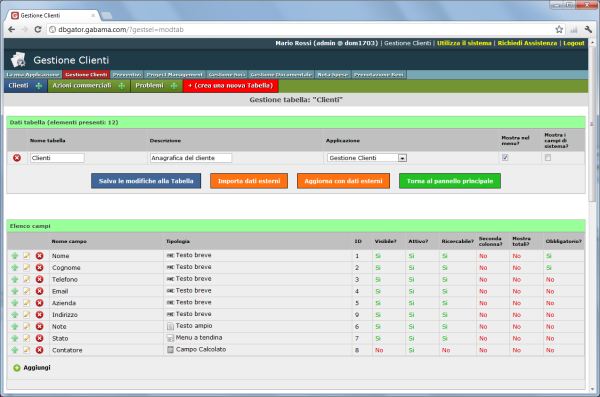Screen dimensions: 600x397
Task: Click the Campo Calcolato type text
Action: (x=201, y=350)
